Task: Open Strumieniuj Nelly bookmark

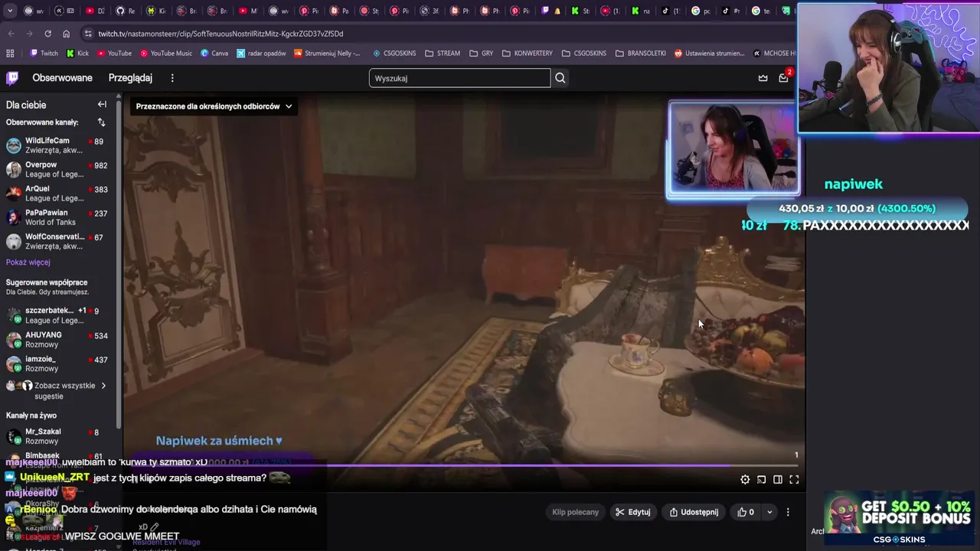Action: click(x=327, y=54)
